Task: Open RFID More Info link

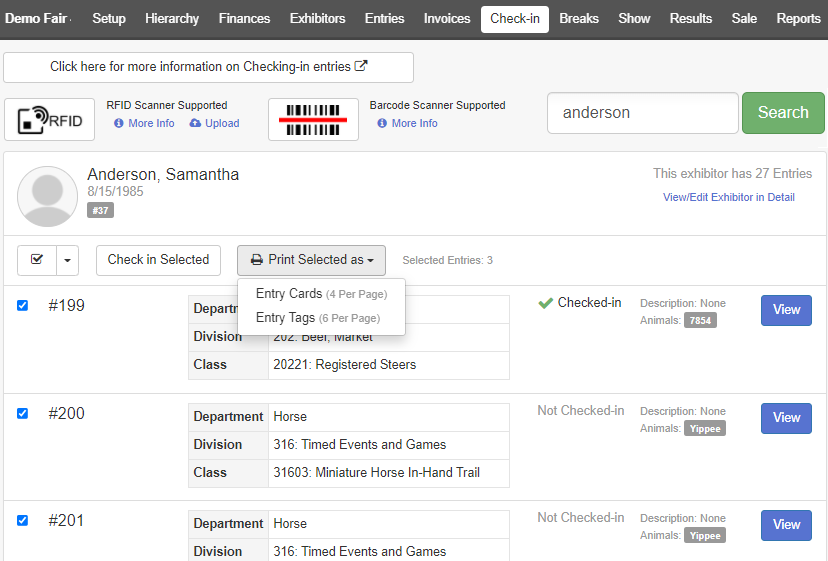Action: click(144, 123)
